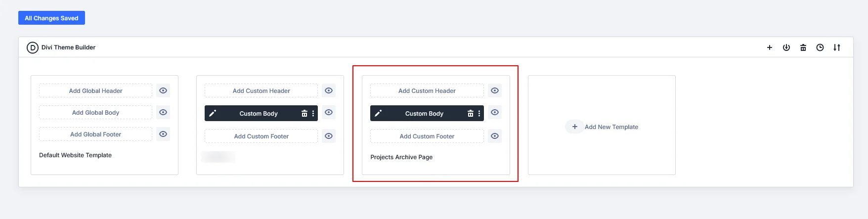Delete the Projects Archive Page custom body
This screenshot has width=868, height=219.
point(471,113)
